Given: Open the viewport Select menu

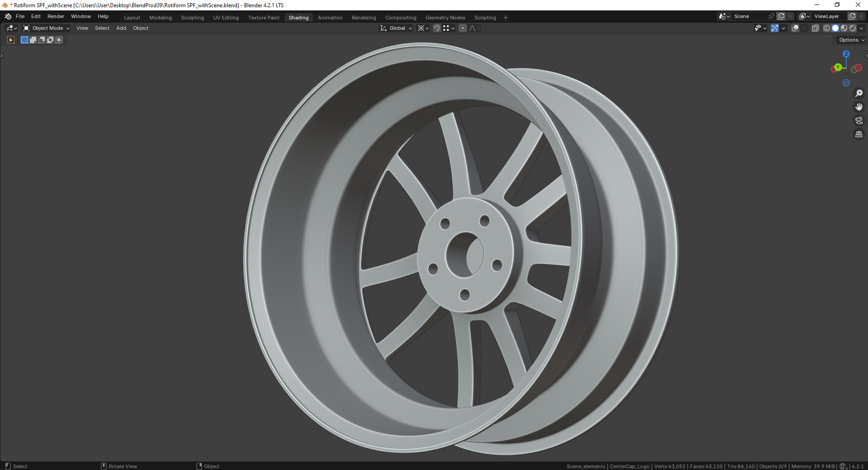Looking at the screenshot, I should click(102, 28).
